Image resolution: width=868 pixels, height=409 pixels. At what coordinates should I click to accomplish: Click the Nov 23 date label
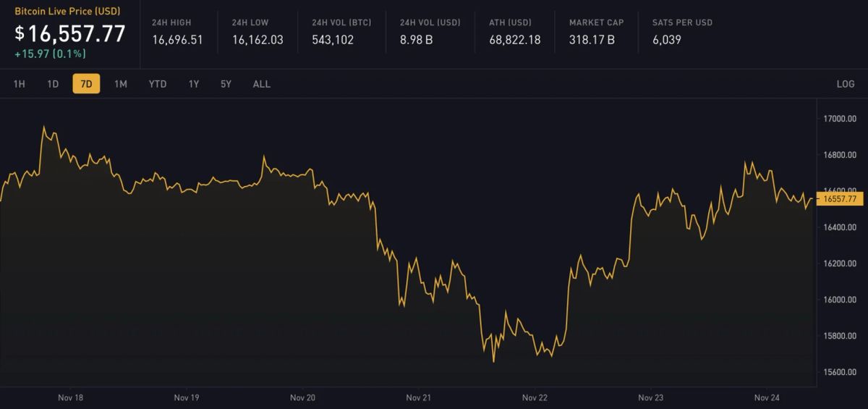(x=651, y=398)
